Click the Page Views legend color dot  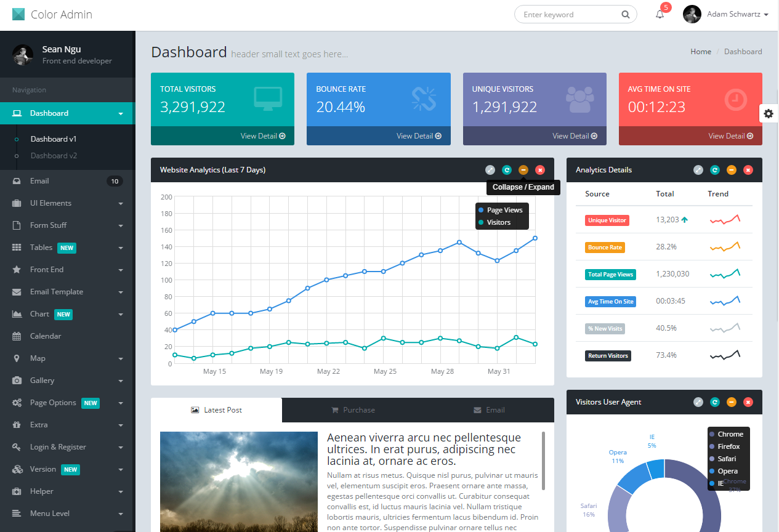click(481, 210)
